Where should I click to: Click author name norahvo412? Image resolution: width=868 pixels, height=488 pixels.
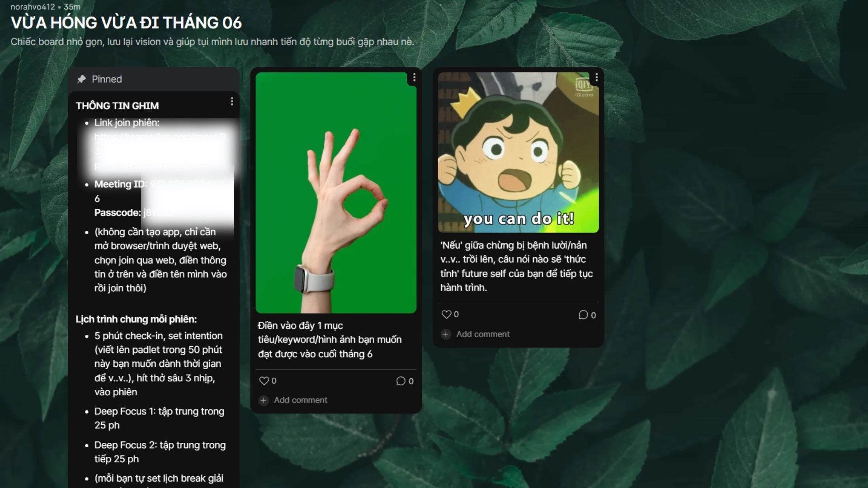(x=33, y=7)
